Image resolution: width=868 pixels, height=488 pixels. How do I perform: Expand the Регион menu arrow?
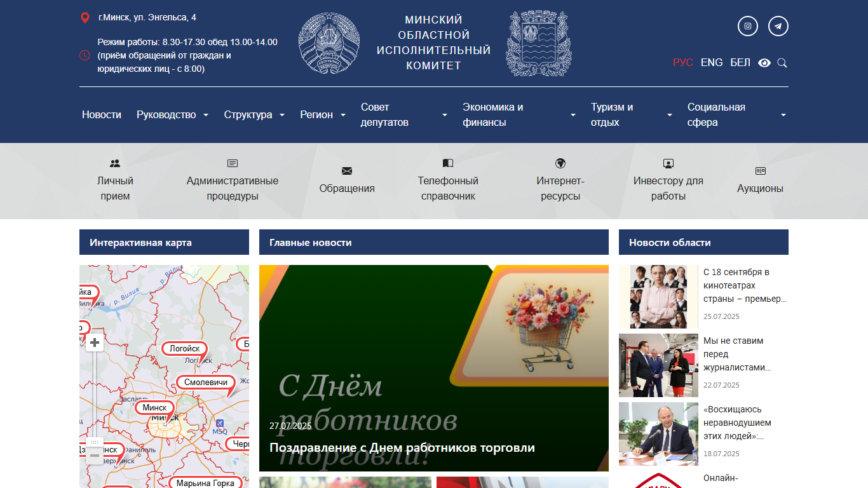(x=343, y=115)
